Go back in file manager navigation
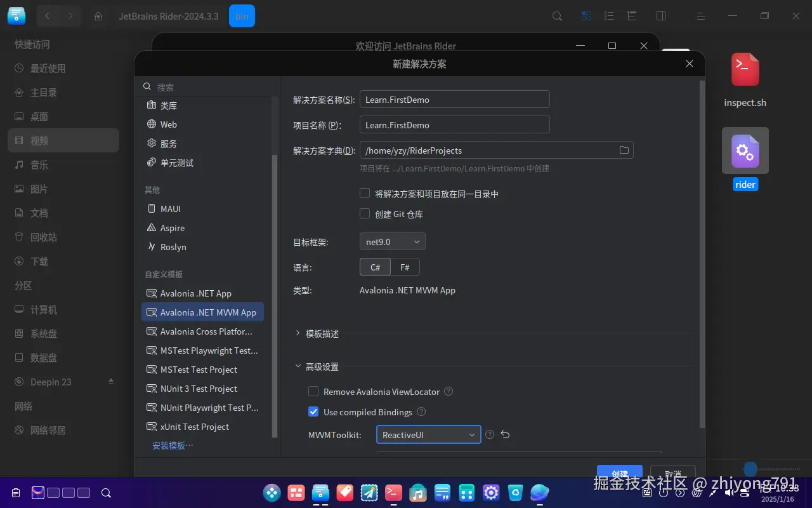Viewport: 812px width, 508px height. (48, 16)
